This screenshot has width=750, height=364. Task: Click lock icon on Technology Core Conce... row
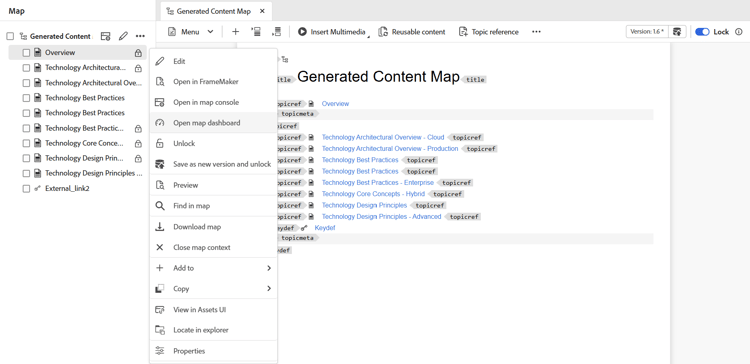138,143
